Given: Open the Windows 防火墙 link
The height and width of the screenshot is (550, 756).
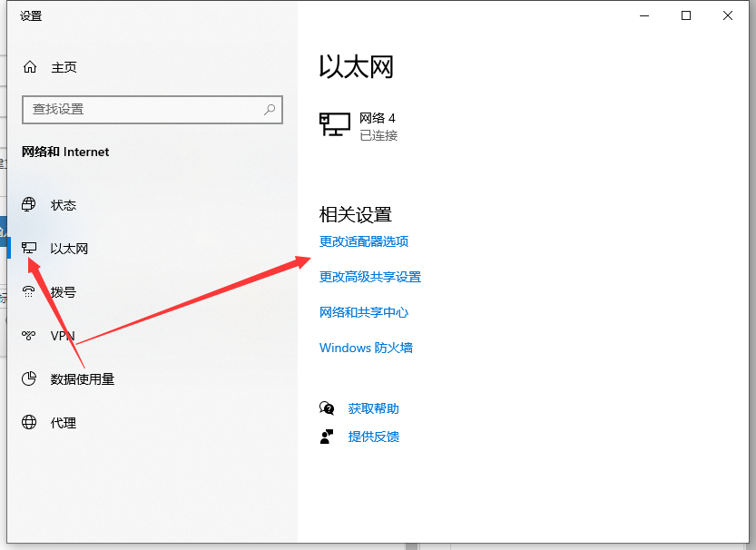Looking at the screenshot, I should coord(366,348).
